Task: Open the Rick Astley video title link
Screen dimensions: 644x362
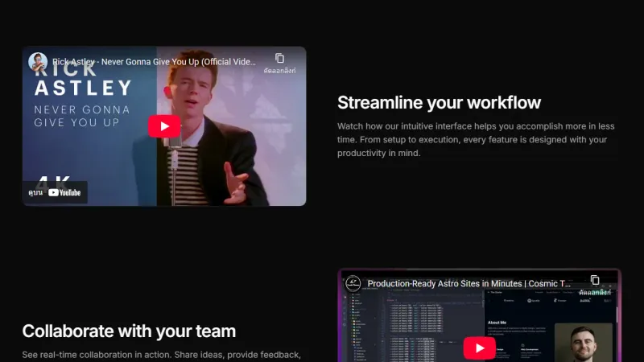Action: pos(154,62)
